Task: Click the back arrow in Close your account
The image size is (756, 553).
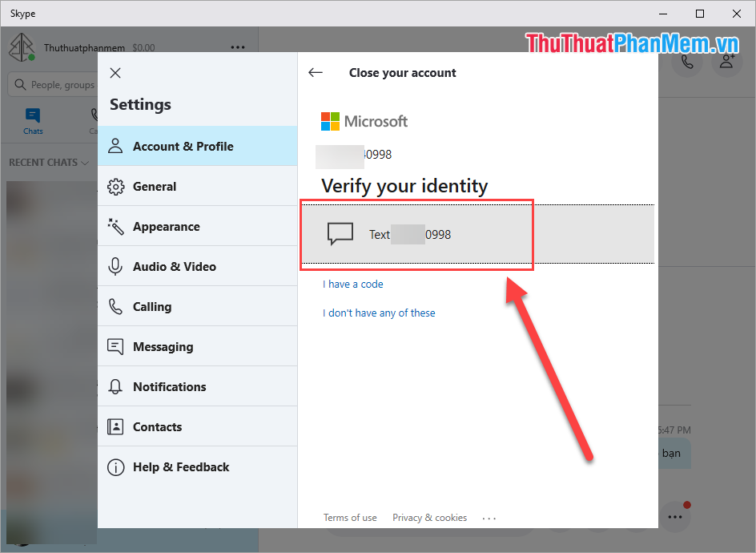Action: click(x=316, y=72)
